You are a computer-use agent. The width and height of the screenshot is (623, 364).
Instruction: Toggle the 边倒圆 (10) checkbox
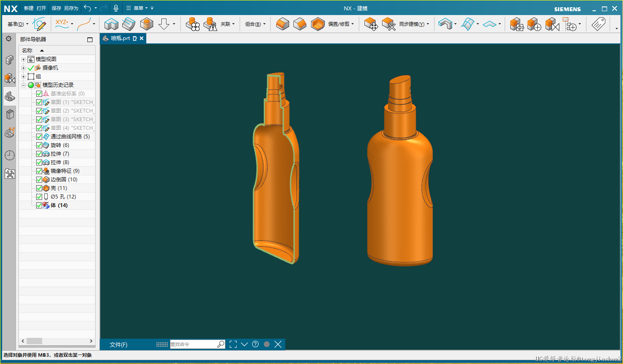tap(39, 180)
